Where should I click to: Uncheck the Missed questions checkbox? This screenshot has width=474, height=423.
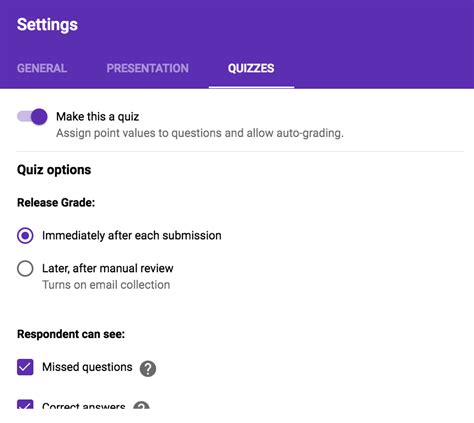tap(25, 367)
